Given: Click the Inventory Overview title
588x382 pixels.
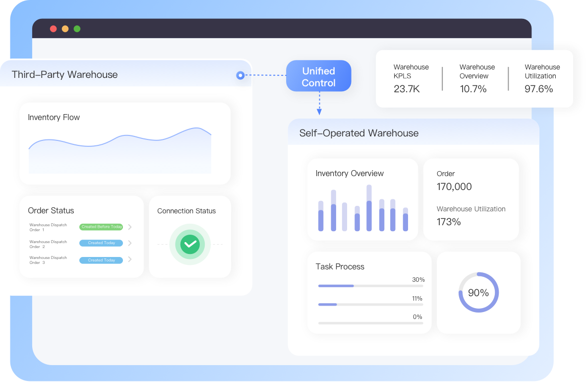Looking at the screenshot, I should click(350, 173).
